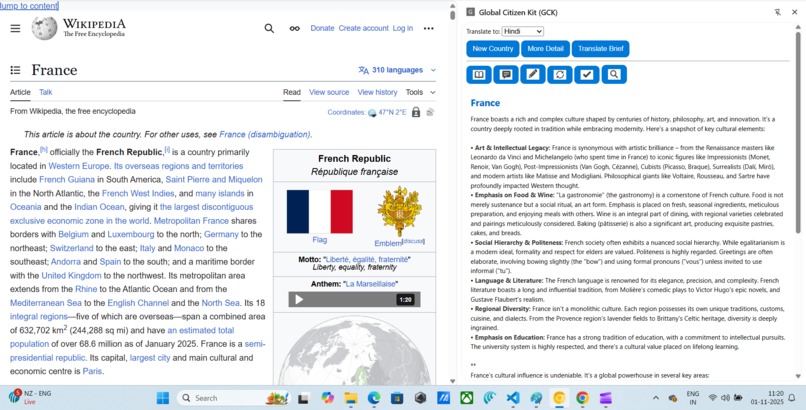Click in the Windows taskbar Search box
806x410 pixels.
234,398
